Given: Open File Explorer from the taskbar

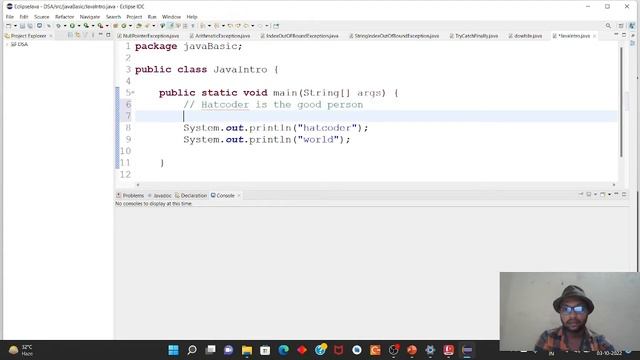Looking at the screenshot, I should [x=247, y=350].
